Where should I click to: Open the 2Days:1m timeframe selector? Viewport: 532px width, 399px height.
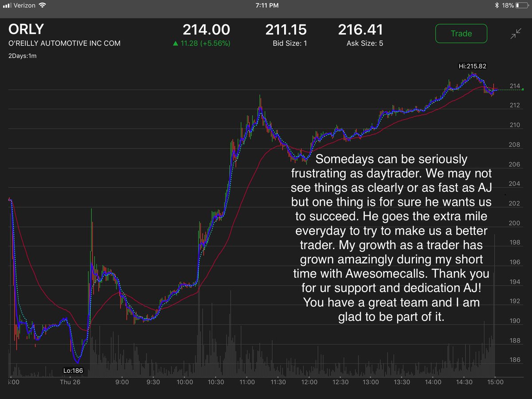tap(22, 55)
